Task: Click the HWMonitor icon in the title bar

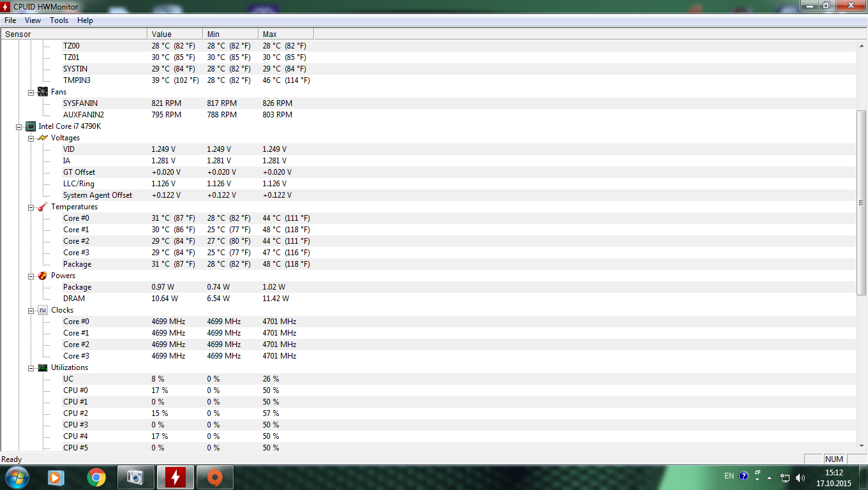Action: pyautogui.click(x=6, y=6)
